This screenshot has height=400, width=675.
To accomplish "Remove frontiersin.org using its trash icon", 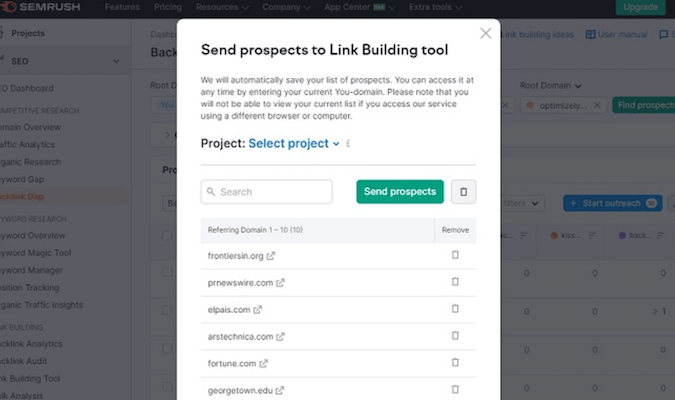I will [x=455, y=255].
